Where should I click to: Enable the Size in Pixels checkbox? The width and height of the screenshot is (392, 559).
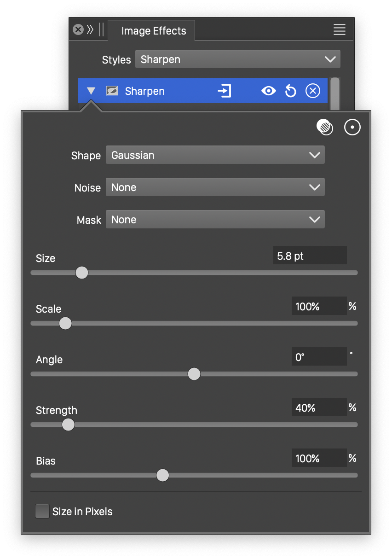pos(42,511)
